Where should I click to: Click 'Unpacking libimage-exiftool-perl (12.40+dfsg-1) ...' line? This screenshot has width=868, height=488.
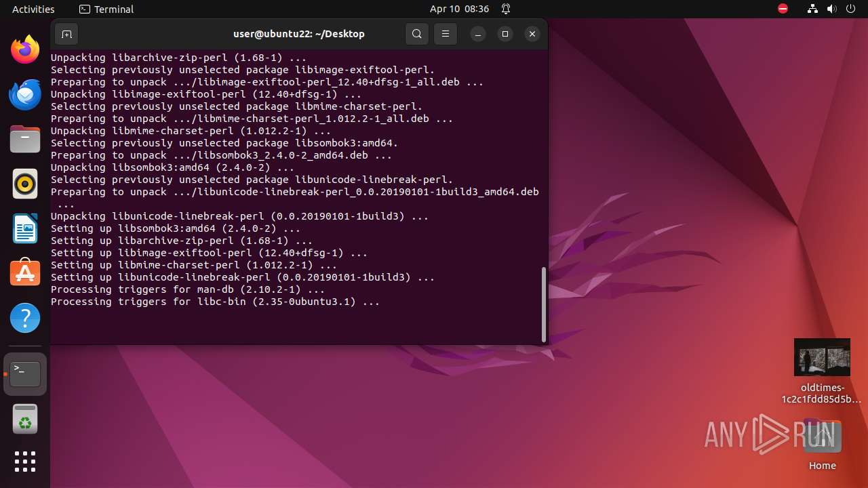coord(206,94)
